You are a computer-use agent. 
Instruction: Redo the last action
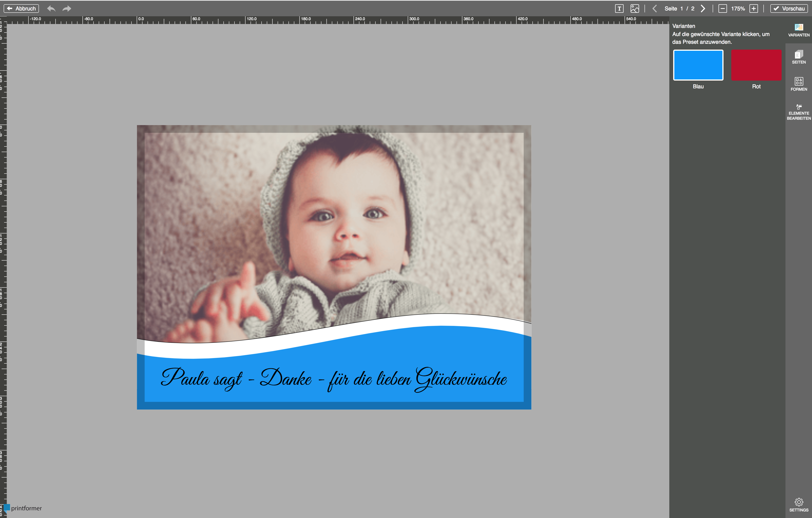[x=67, y=9]
